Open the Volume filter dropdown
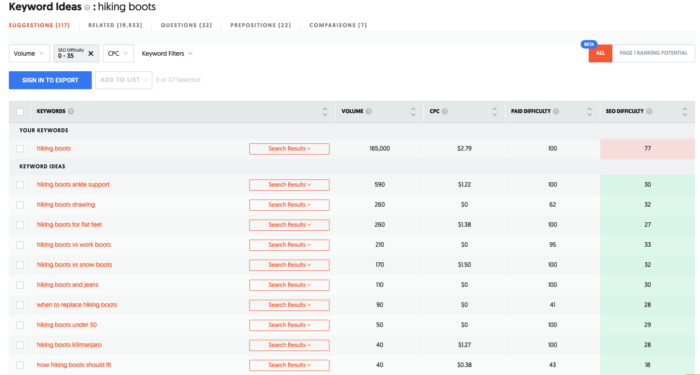This screenshot has width=700, height=375. (29, 54)
